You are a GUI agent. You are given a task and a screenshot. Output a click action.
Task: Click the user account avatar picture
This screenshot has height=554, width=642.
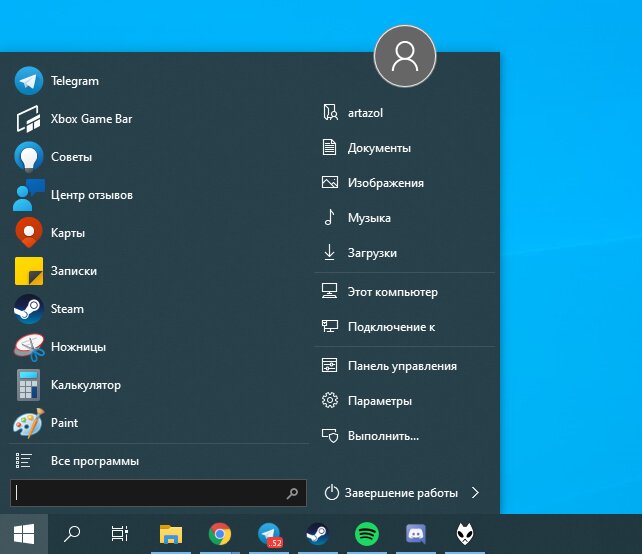click(405, 56)
